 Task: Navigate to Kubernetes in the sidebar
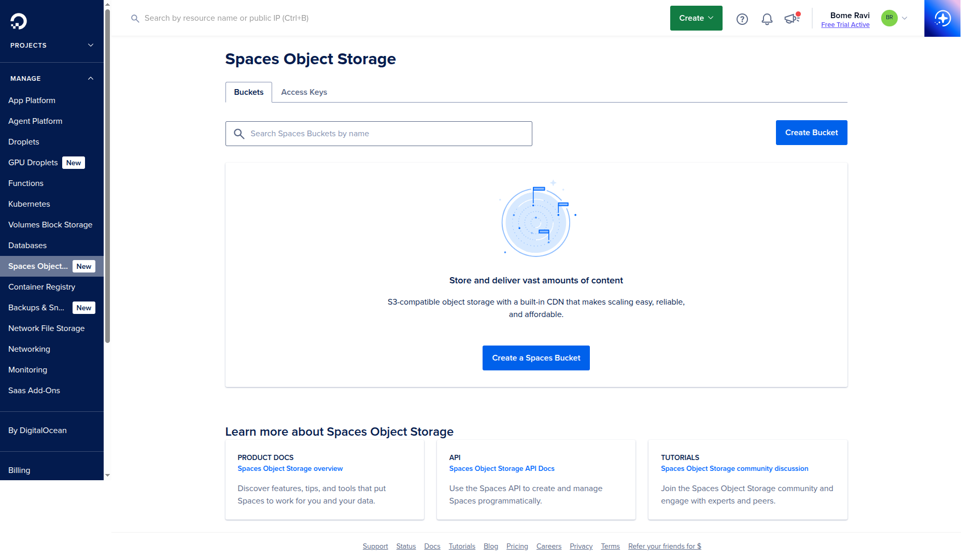[x=29, y=204]
